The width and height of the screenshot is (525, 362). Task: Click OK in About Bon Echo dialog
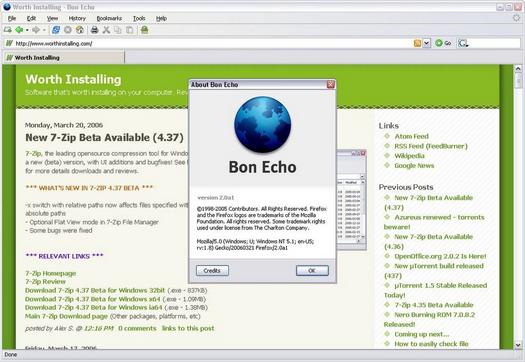[x=312, y=271]
